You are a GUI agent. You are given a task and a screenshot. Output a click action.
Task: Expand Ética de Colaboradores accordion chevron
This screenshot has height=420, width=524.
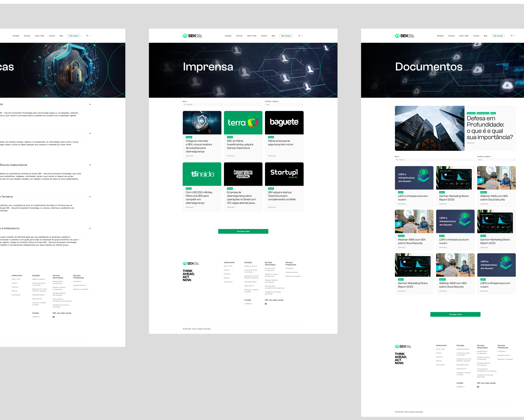point(90,165)
